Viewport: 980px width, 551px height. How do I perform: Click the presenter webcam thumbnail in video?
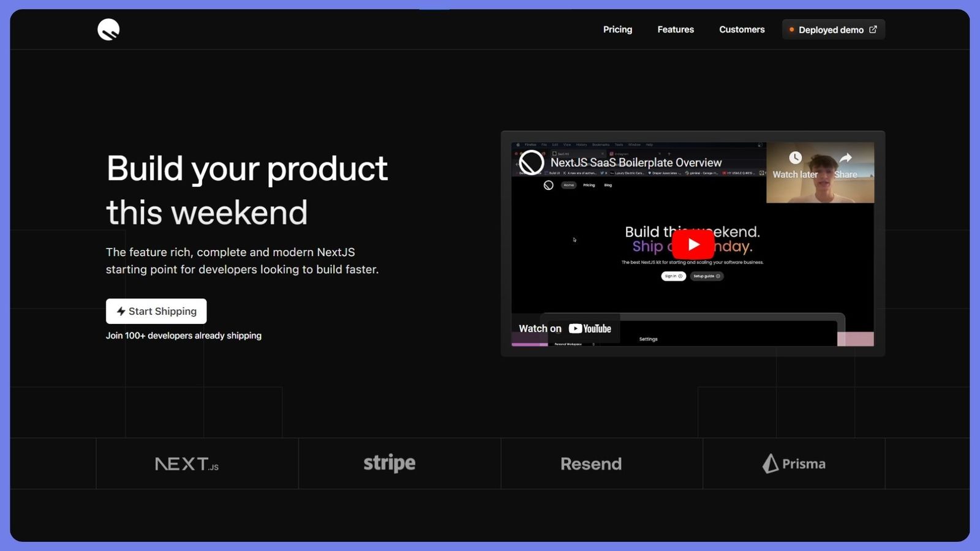click(x=820, y=173)
